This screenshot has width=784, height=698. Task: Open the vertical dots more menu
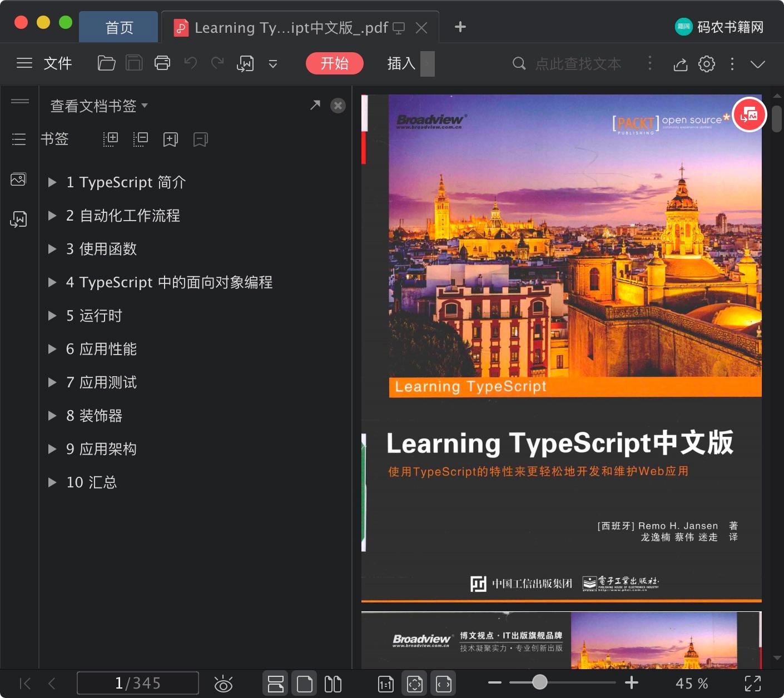pos(732,64)
